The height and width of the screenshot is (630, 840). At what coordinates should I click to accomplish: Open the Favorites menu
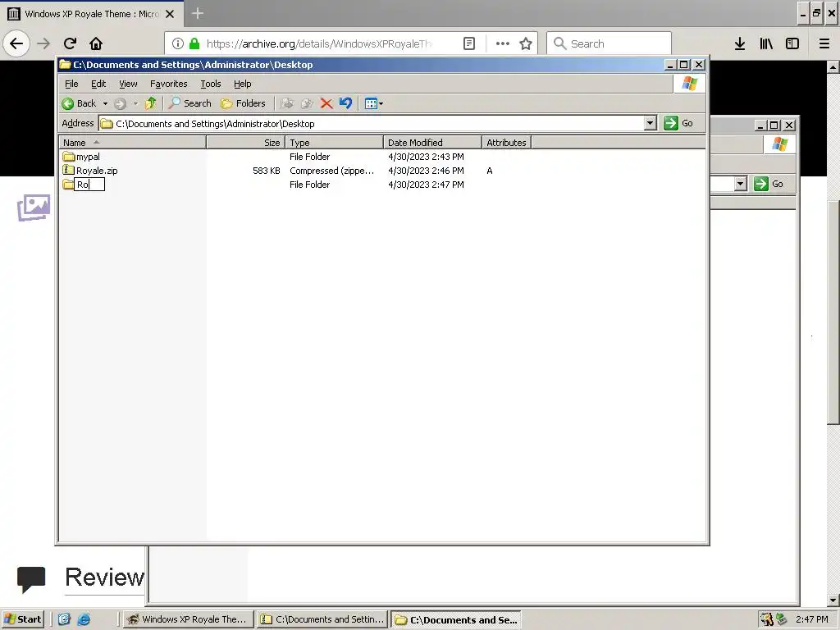[169, 84]
